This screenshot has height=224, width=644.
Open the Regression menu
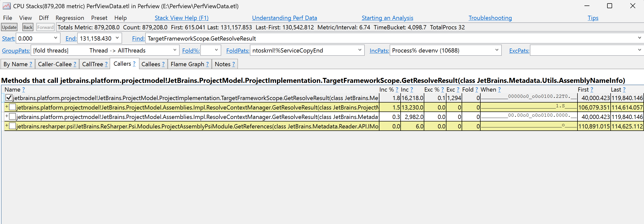pyautogui.click(x=70, y=18)
